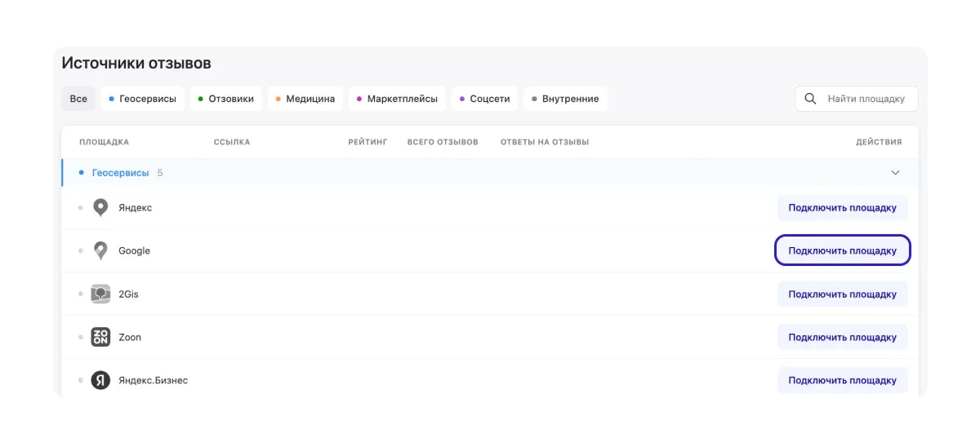Click the Действия column header
The image size is (980, 443).
click(879, 142)
